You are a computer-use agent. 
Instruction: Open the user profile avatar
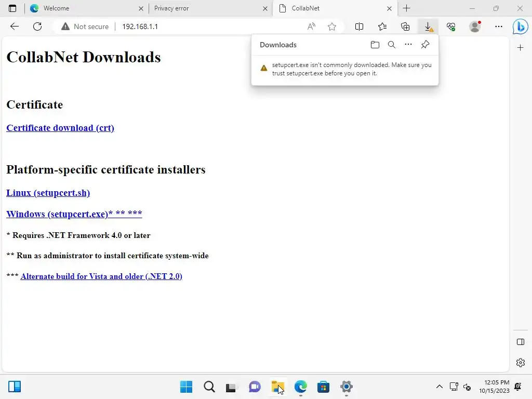pos(475,26)
